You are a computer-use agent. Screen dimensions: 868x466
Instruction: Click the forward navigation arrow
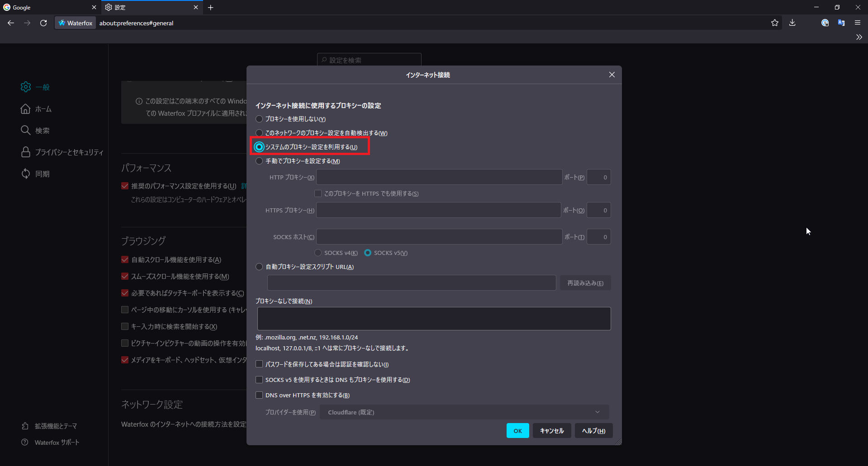(x=27, y=23)
